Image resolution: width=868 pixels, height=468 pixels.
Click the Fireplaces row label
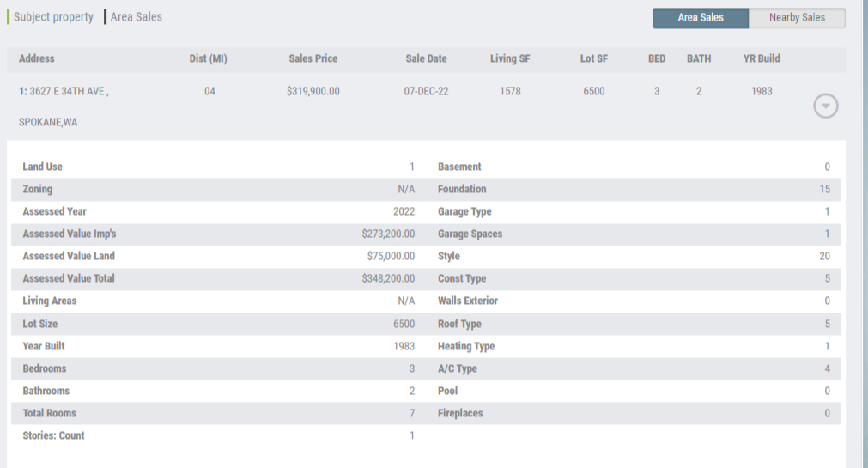pos(460,413)
